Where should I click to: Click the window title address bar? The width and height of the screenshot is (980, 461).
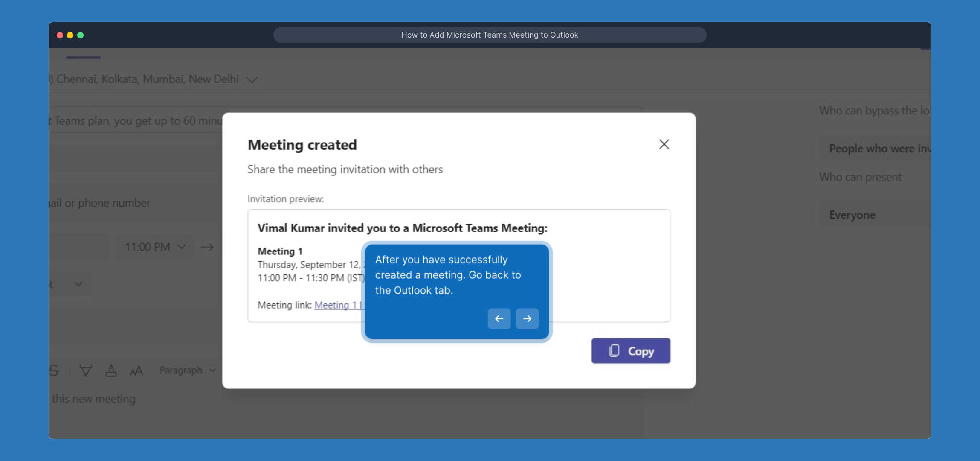tap(490, 35)
